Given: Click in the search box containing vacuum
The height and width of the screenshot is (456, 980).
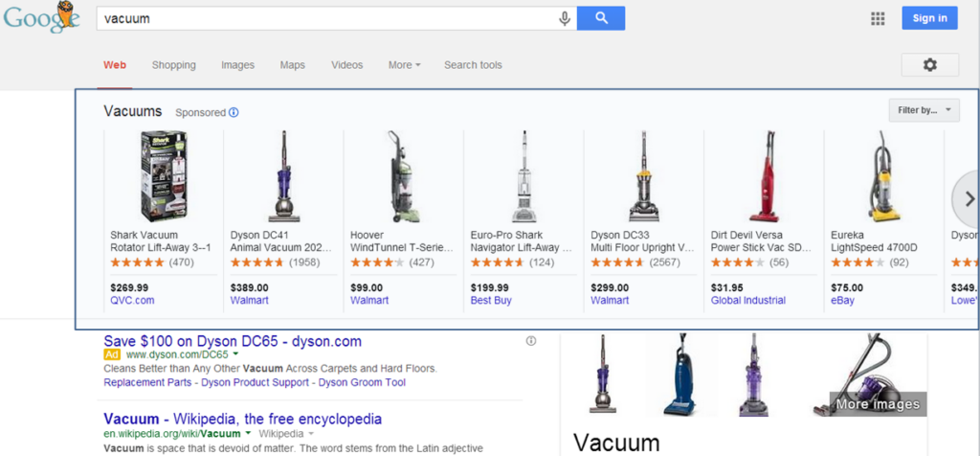Looking at the screenshot, I should [325, 18].
